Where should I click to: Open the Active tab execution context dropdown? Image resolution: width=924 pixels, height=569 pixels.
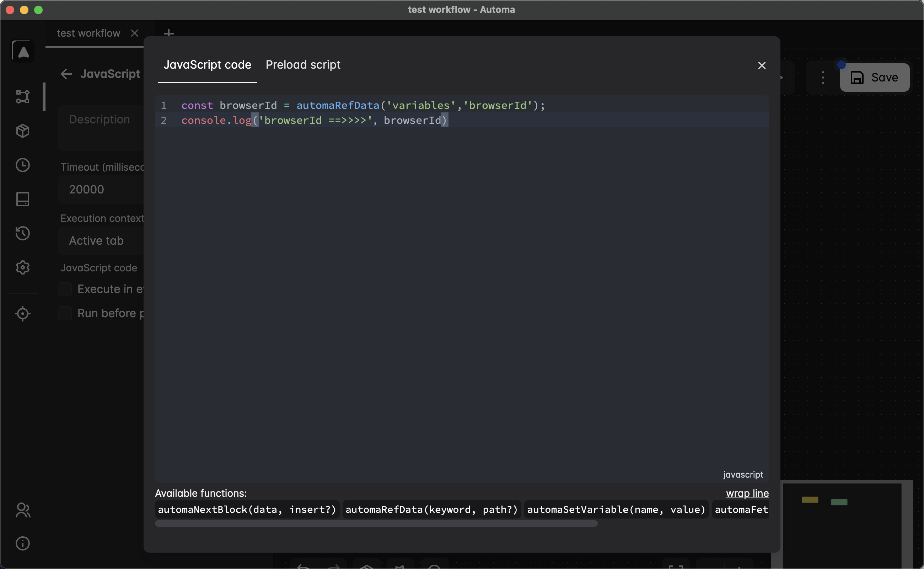tap(101, 241)
